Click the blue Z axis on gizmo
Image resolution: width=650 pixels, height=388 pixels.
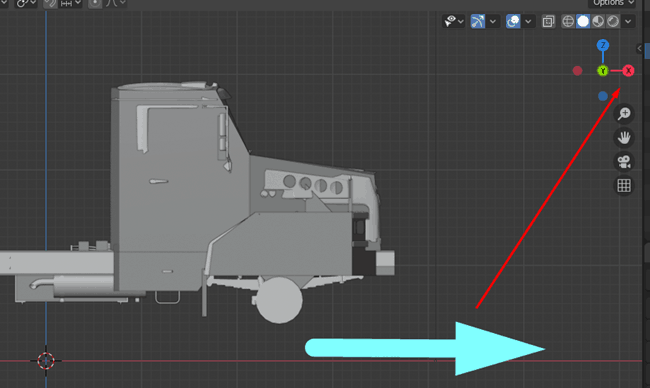point(603,45)
